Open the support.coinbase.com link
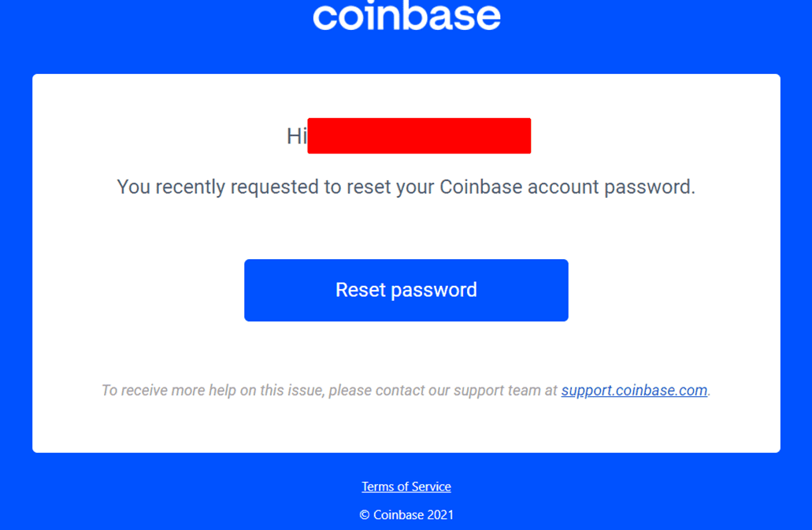The width and height of the screenshot is (812, 530). click(x=634, y=391)
